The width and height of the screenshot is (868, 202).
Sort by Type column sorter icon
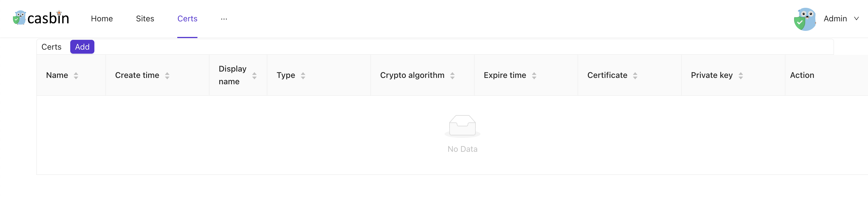[303, 76]
